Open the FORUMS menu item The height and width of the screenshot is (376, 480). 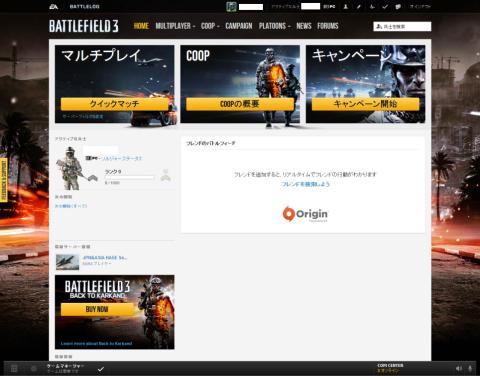[x=328, y=26]
